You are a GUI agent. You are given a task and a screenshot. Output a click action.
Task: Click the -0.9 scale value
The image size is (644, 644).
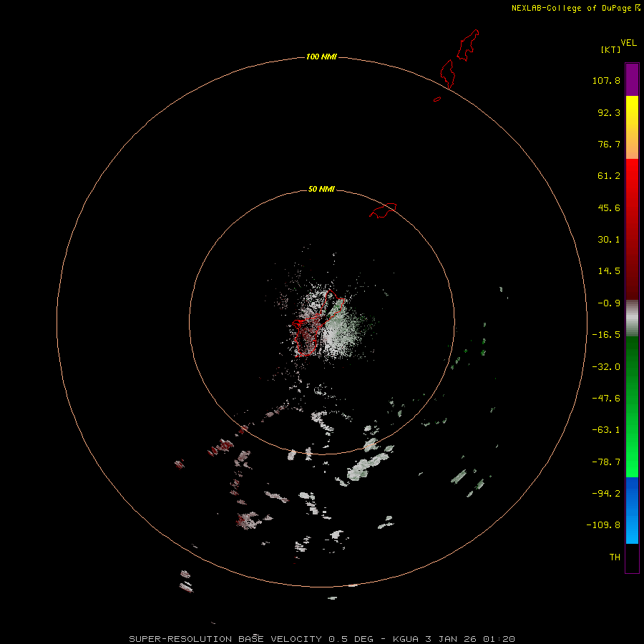point(609,303)
